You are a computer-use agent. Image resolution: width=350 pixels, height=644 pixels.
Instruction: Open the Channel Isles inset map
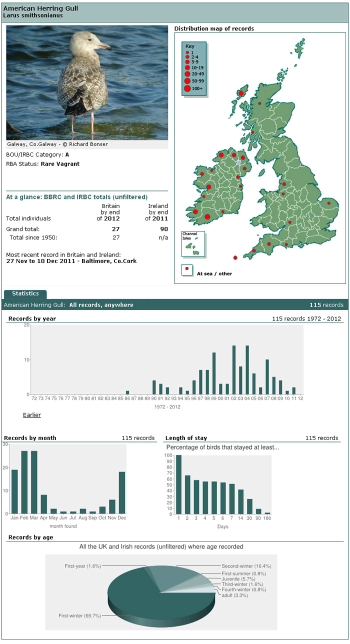193,243
